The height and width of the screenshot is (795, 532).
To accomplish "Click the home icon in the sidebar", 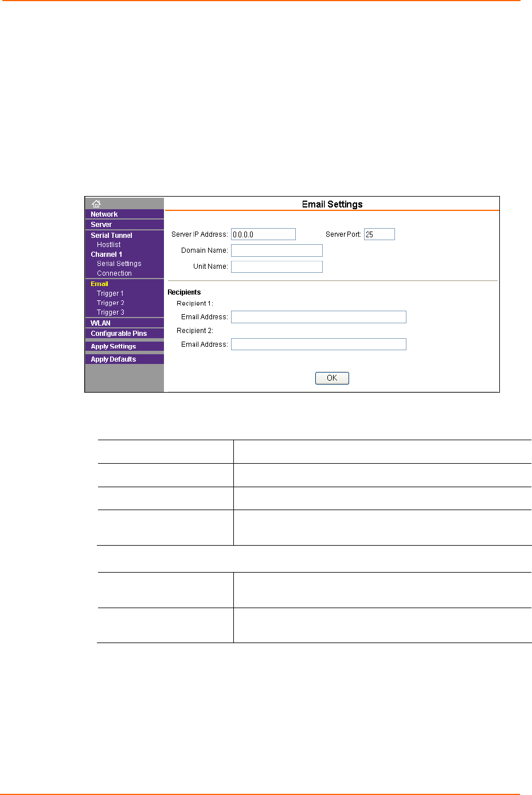I will pyautogui.click(x=96, y=203).
